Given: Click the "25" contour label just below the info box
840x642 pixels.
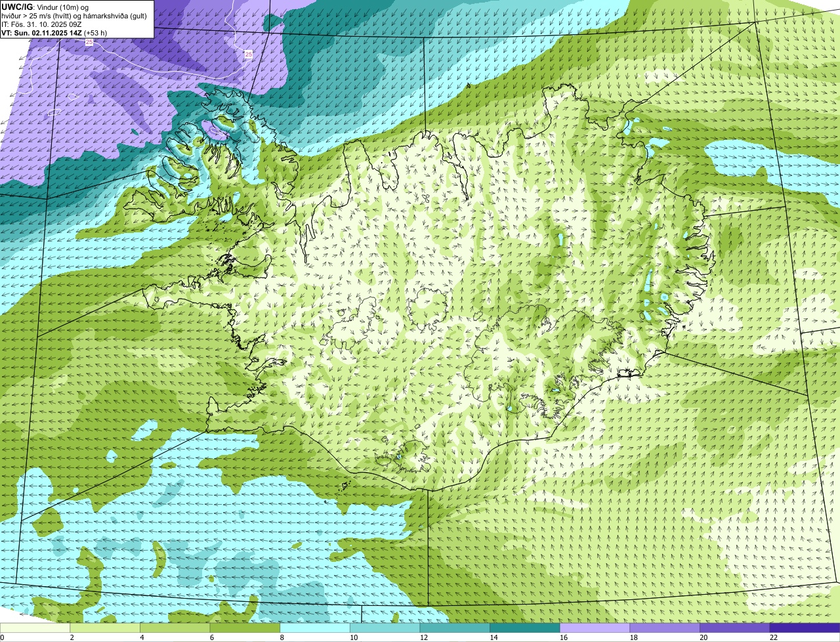Looking at the screenshot, I should [x=89, y=42].
